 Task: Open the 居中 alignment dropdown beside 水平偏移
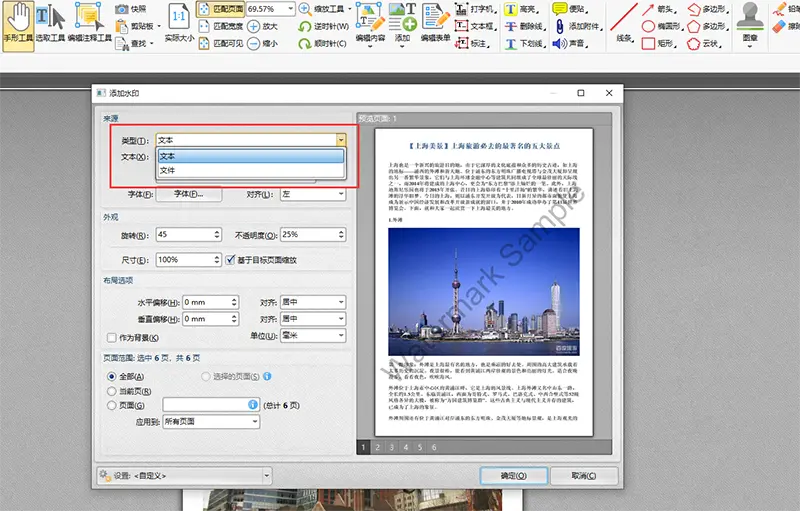tap(313, 302)
